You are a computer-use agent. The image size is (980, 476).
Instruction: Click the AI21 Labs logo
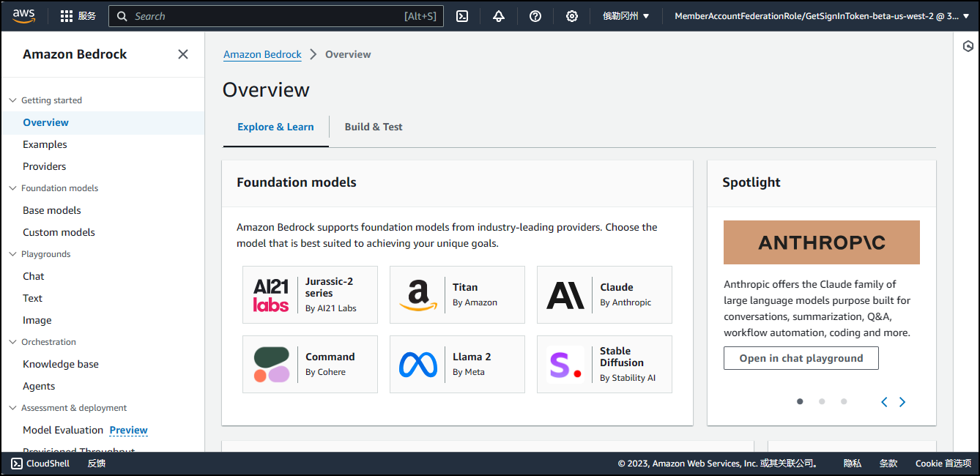click(x=271, y=294)
